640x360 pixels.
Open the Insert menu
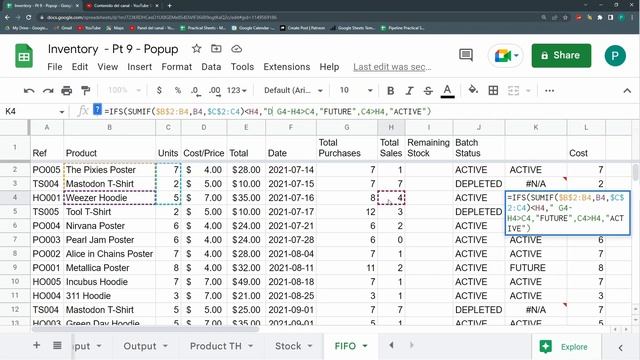click(x=140, y=67)
